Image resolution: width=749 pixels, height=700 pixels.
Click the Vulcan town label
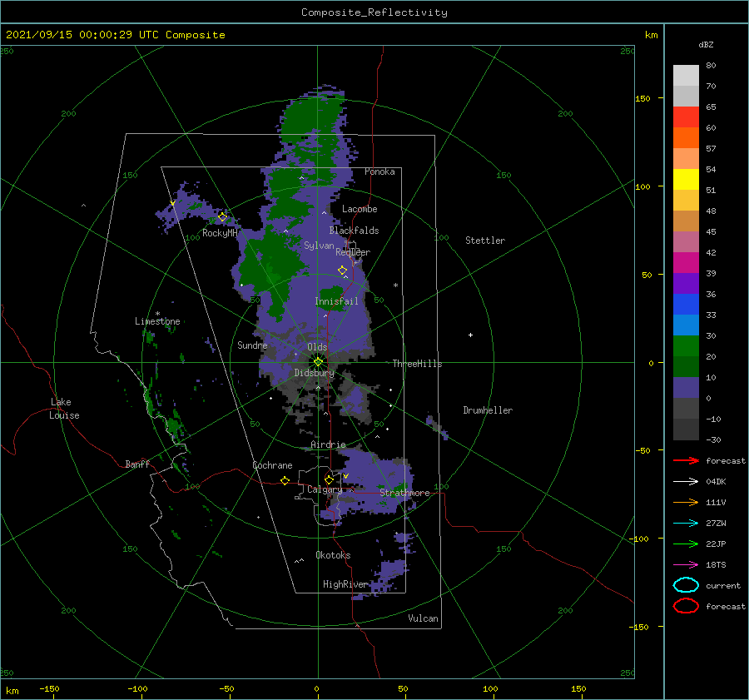coord(423,618)
